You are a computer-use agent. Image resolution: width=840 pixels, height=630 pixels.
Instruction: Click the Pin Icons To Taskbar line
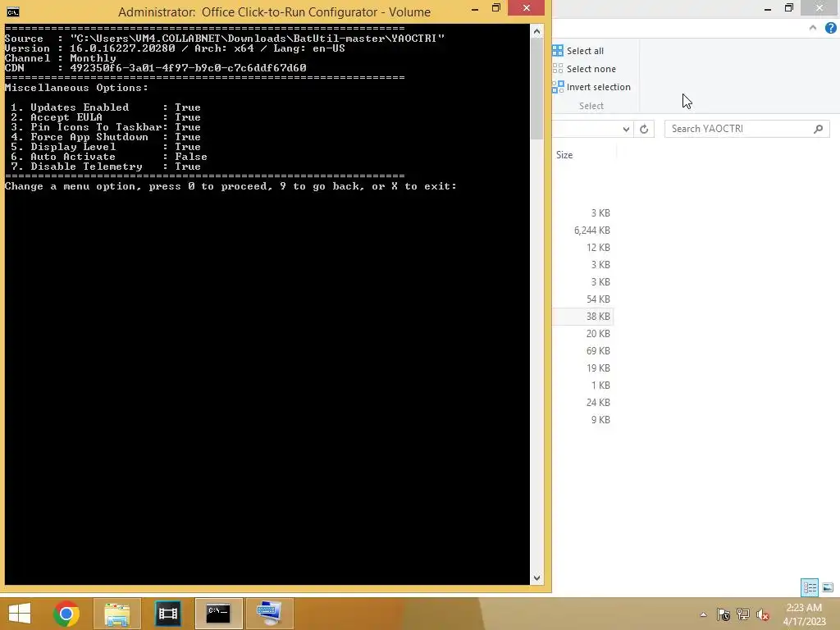[106, 127]
